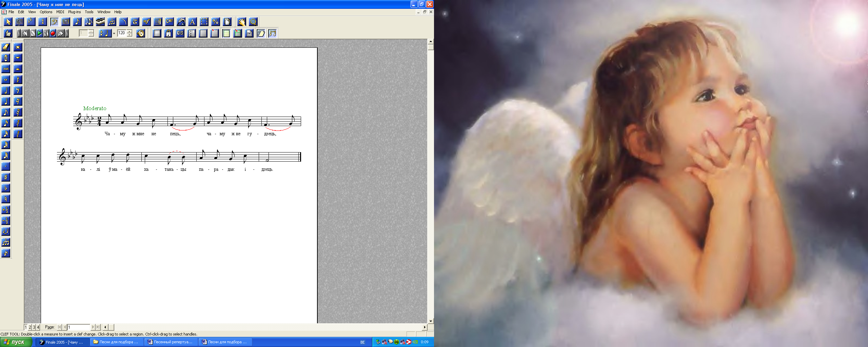Select the natural accidental tool

tap(6, 199)
